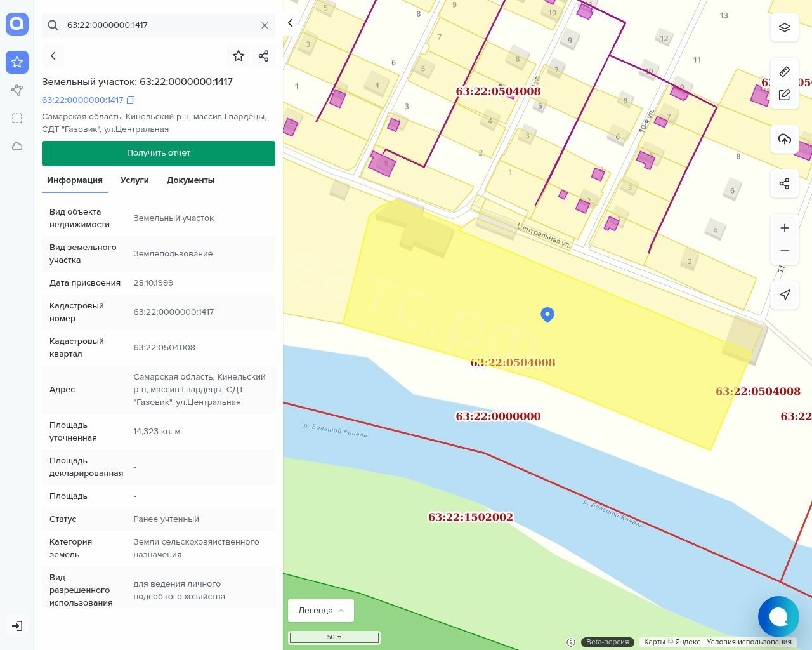Activate the geolocation arrow button
Viewport: 812px width, 650px height.
pos(784,295)
